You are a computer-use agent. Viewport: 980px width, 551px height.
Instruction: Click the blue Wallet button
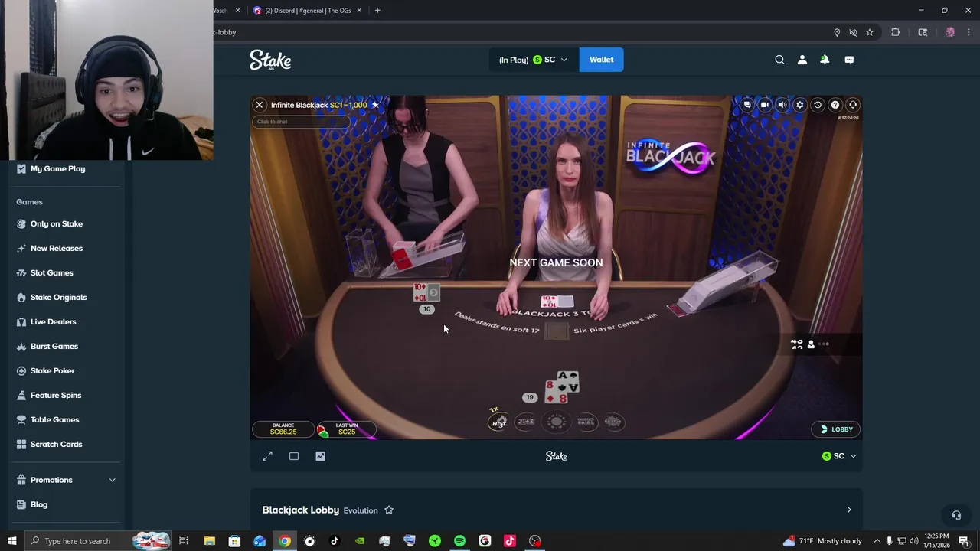pos(602,60)
